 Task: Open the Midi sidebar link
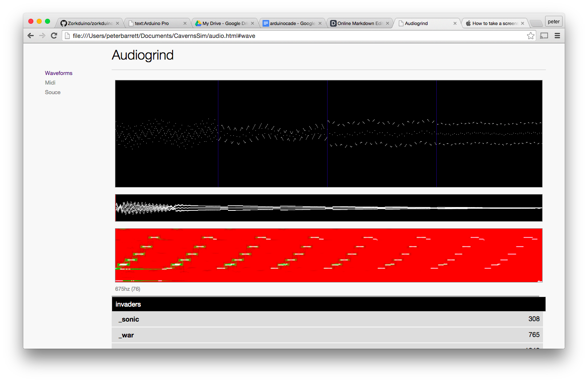[x=50, y=82]
